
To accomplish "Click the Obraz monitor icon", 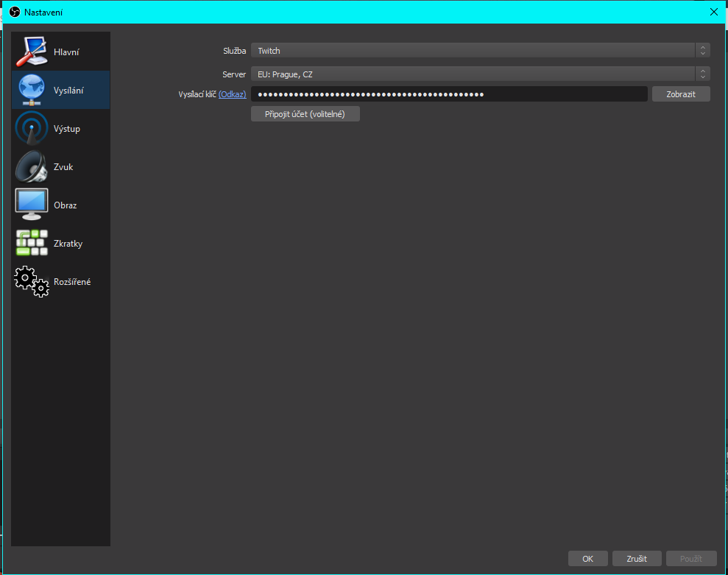I will (32, 205).
